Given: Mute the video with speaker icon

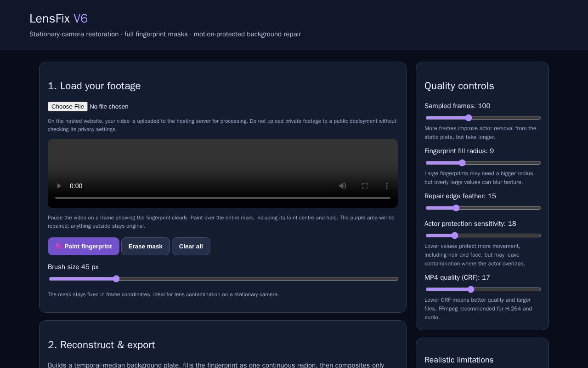Looking at the screenshot, I should pos(343,186).
